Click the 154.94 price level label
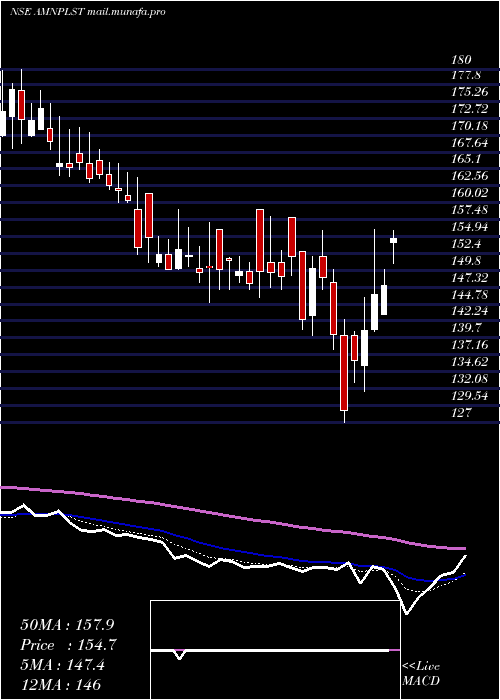The image size is (500, 700). (470, 228)
